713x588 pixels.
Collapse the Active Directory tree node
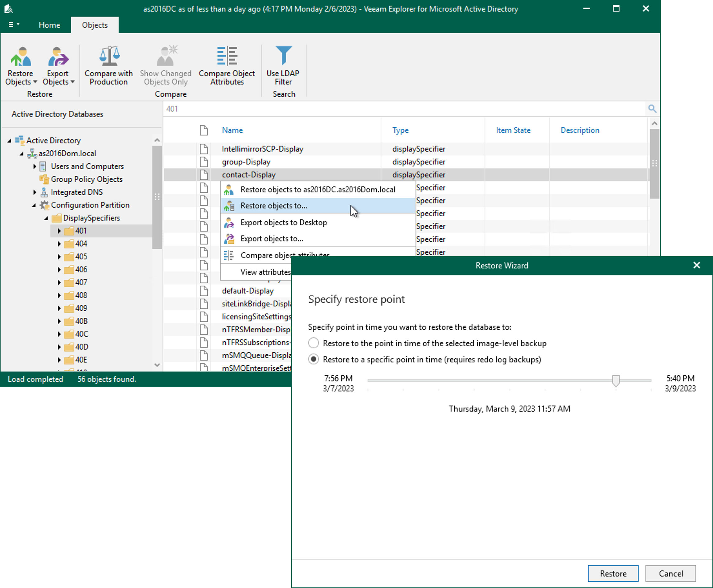(x=9, y=141)
